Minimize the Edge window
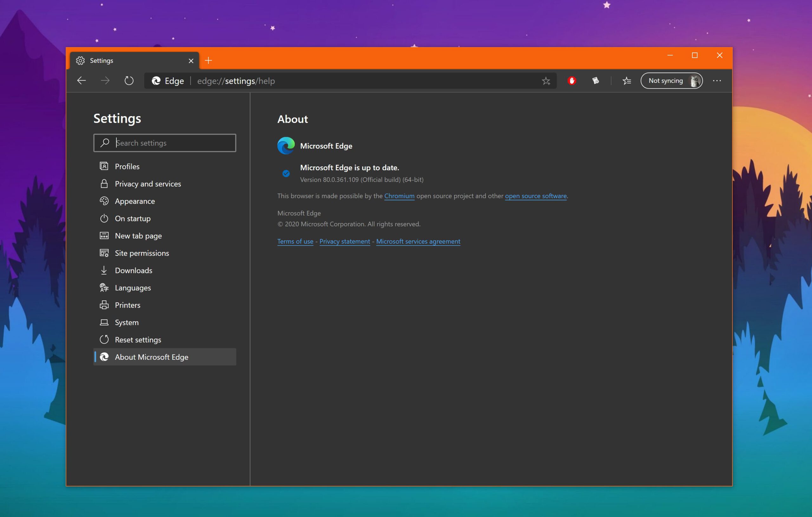This screenshot has width=812, height=517. point(670,55)
